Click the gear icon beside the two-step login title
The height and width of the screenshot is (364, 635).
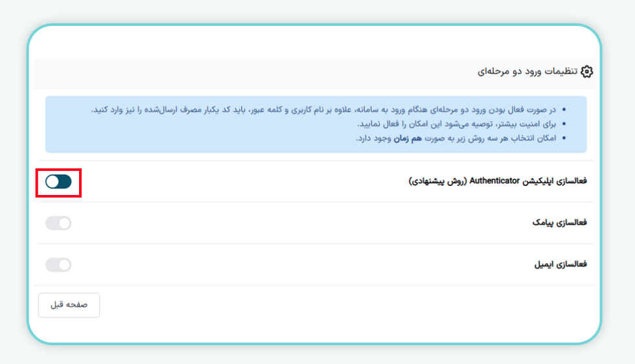[586, 71]
